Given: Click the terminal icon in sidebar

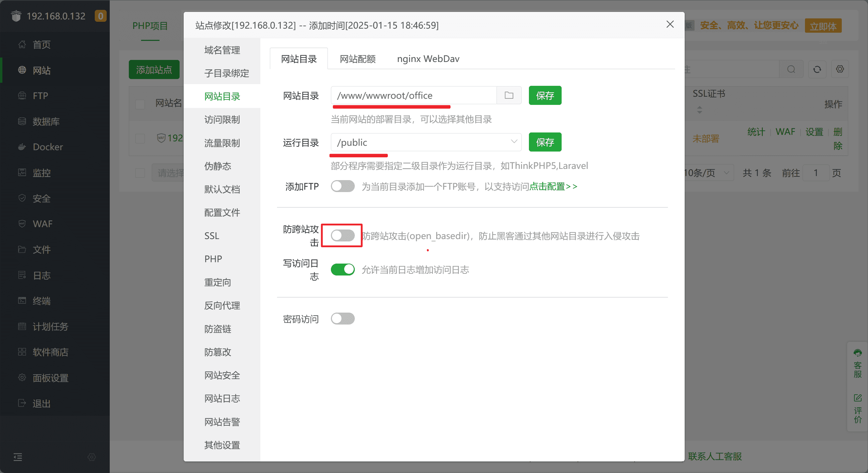Looking at the screenshot, I should [22, 301].
